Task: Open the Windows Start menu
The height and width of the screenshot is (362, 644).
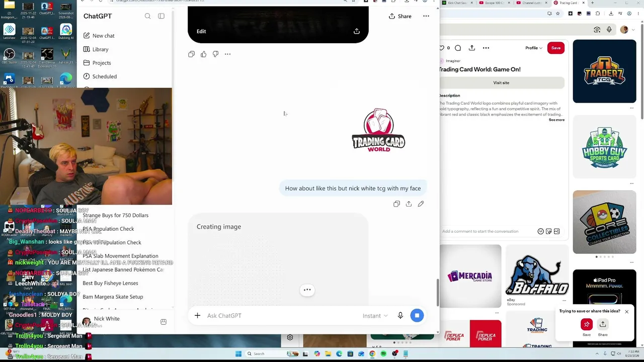Action: click(x=238, y=354)
